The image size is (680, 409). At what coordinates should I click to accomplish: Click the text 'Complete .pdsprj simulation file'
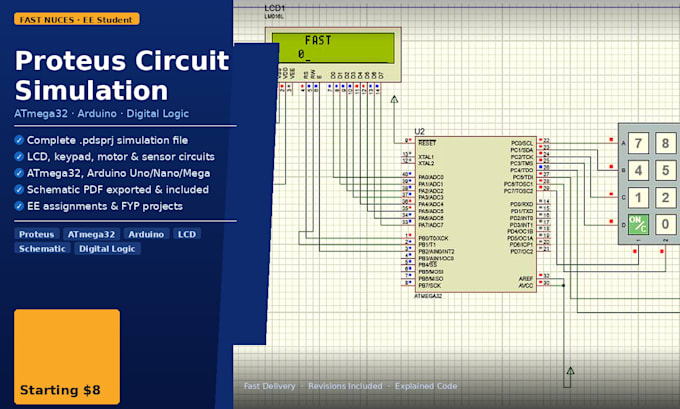click(108, 140)
